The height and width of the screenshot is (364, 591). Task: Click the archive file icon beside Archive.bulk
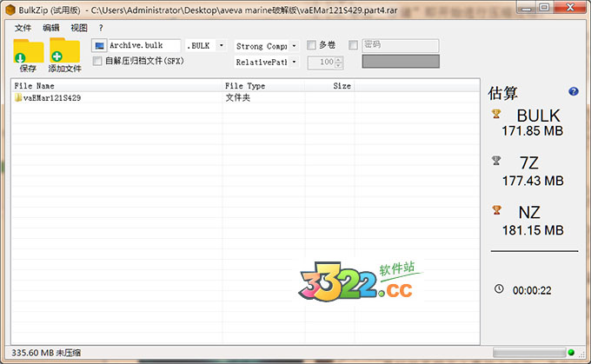click(x=99, y=45)
